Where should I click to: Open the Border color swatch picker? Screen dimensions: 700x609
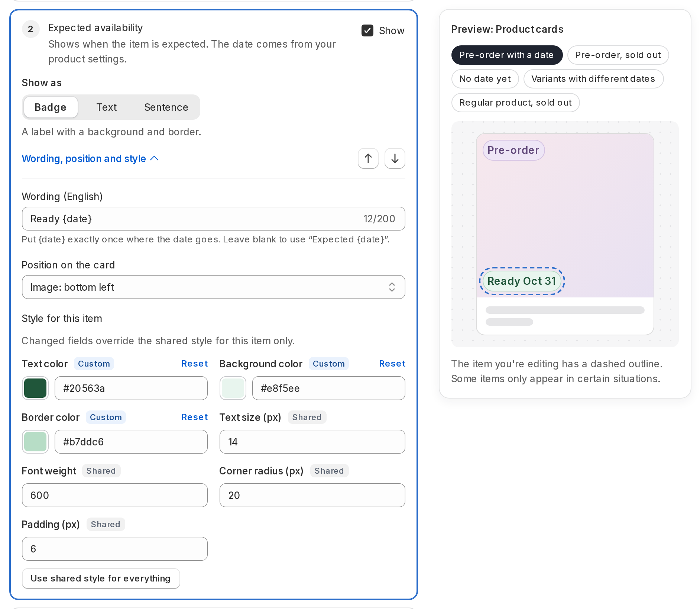click(x=35, y=442)
